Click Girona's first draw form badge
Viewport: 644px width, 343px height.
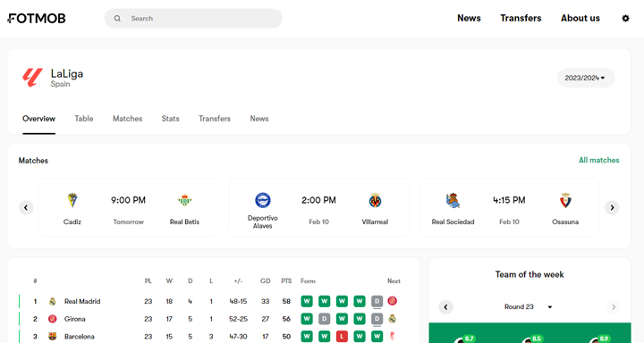(324, 319)
